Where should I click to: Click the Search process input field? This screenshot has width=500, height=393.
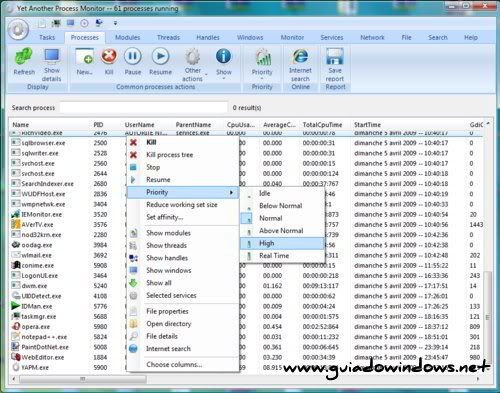pyautogui.click(x=144, y=108)
